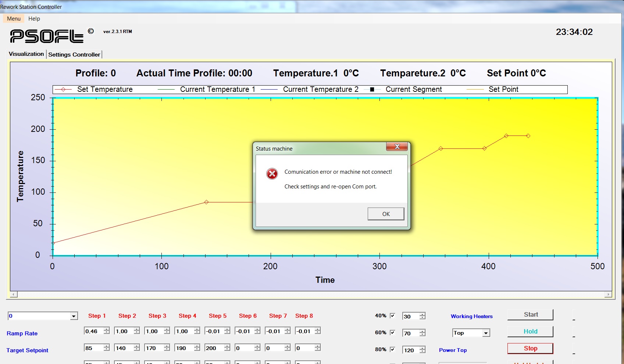
Task: Close the Status machine dialog
Action: [397, 147]
